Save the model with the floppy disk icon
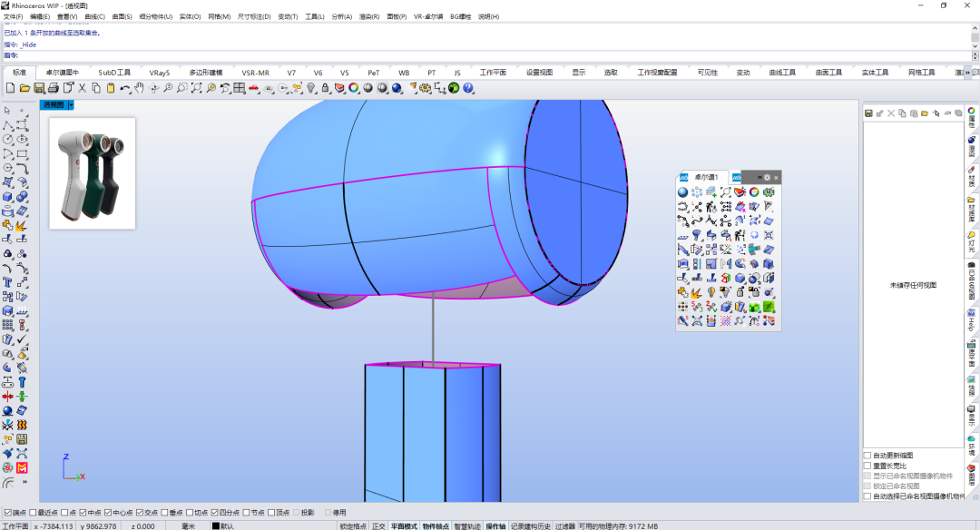The height and width of the screenshot is (530, 980). point(39,88)
